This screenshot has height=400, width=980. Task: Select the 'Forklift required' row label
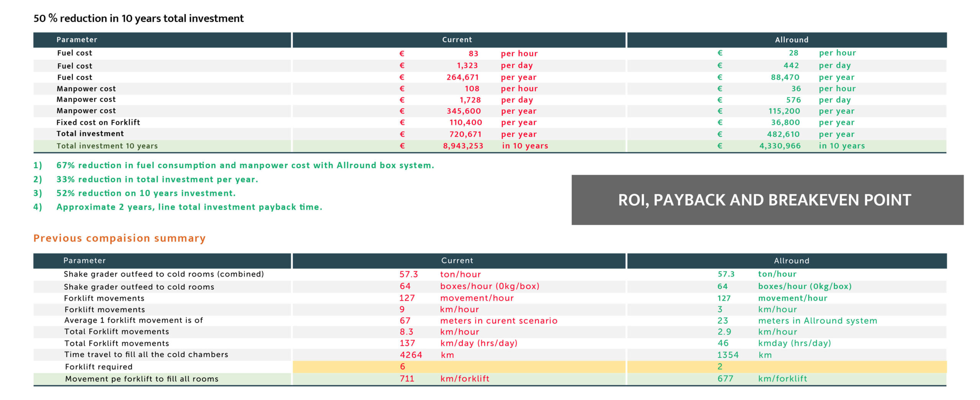pyautogui.click(x=99, y=367)
